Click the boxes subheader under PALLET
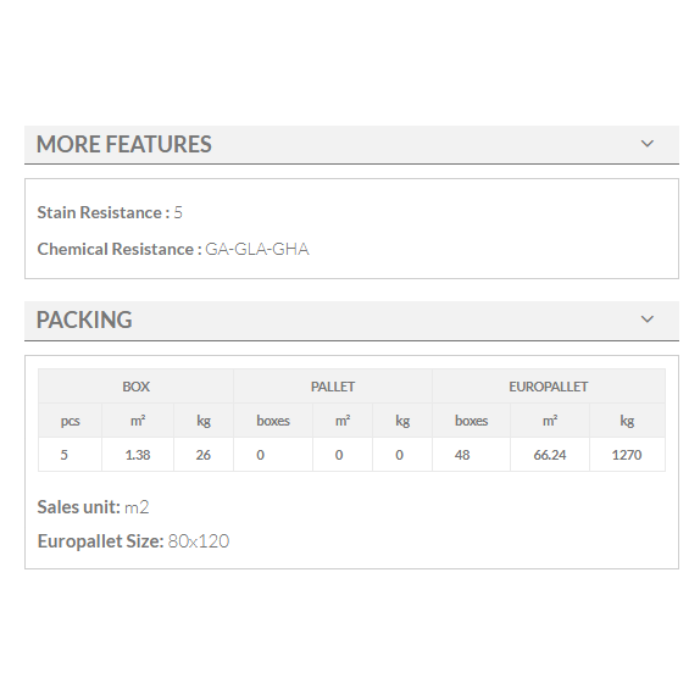The image size is (700, 700). click(273, 421)
